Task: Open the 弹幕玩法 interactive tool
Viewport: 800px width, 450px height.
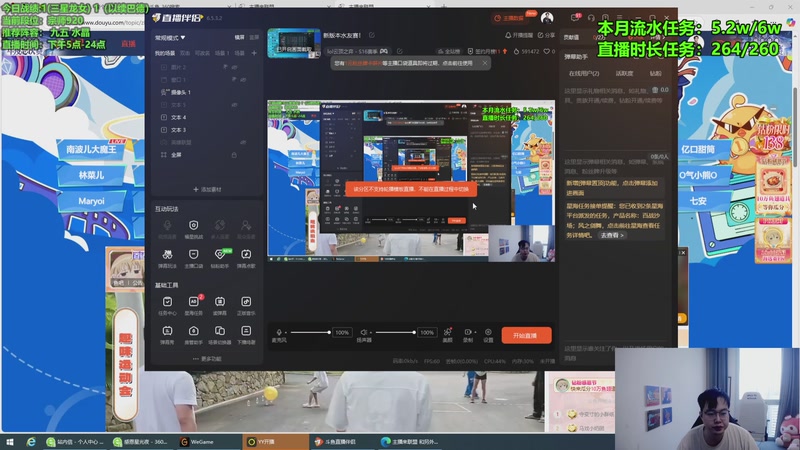Action: tap(167, 258)
